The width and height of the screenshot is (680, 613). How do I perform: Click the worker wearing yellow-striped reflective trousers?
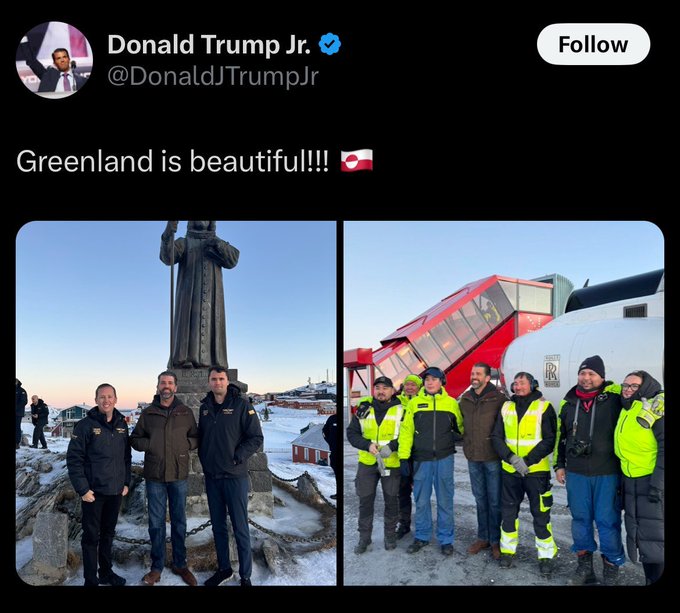tap(526, 468)
